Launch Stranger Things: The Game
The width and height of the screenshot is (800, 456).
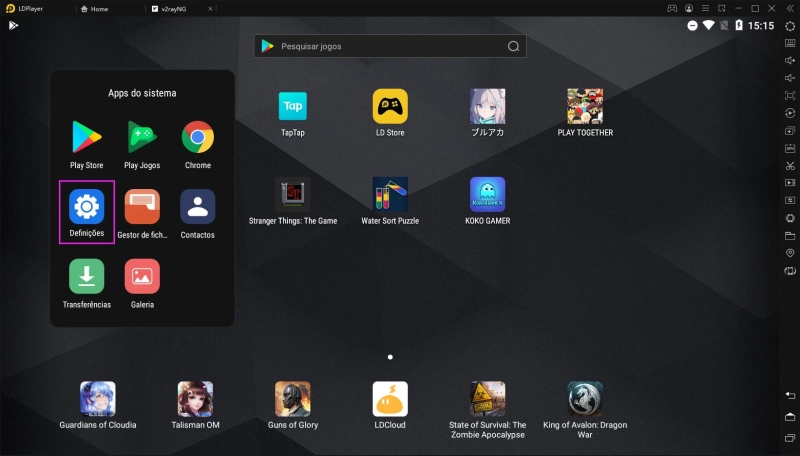point(293,201)
